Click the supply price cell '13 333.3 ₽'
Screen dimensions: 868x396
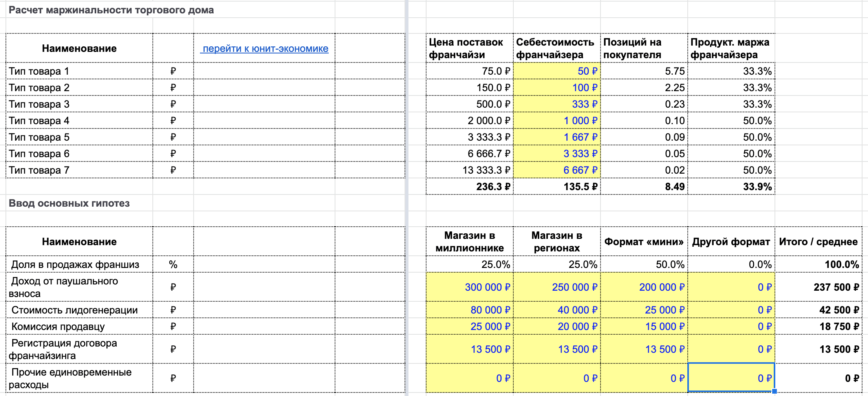[x=470, y=170]
